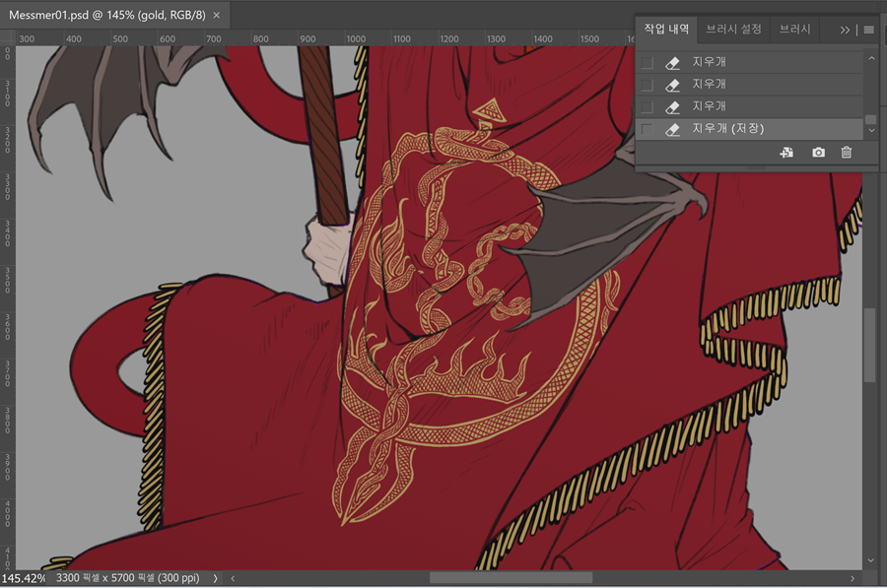Delete current history state with trash icon
Screen dimensions: 887x588
point(846,153)
